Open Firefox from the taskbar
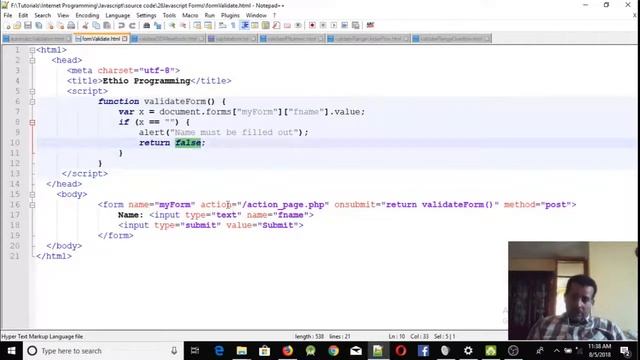640x360 pixels. tap(287, 351)
